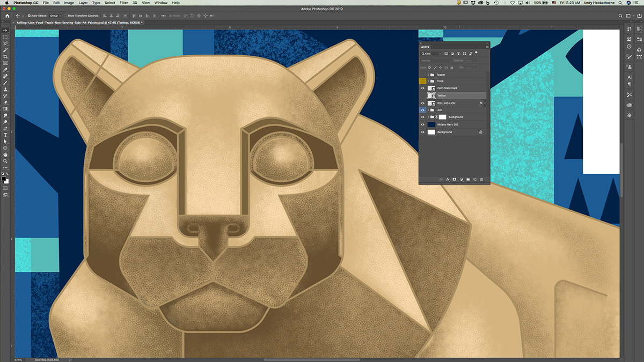The image size is (644, 362).
Task: Open the Character panel icon
Action: [x=629, y=77]
